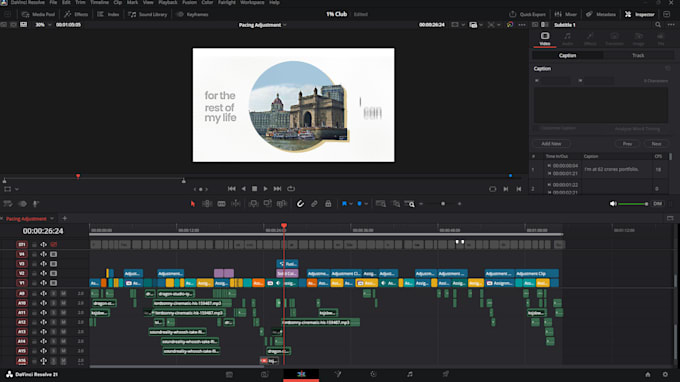Toggle the Position Lock padlock icon
This screenshot has height=382, width=680.
[x=328, y=204]
